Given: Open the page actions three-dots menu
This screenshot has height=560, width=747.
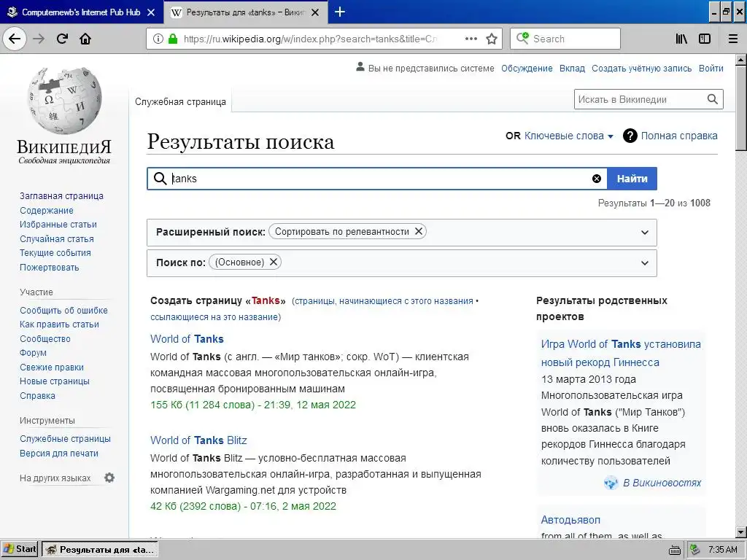Looking at the screenshot, I should tap(471, 39).
